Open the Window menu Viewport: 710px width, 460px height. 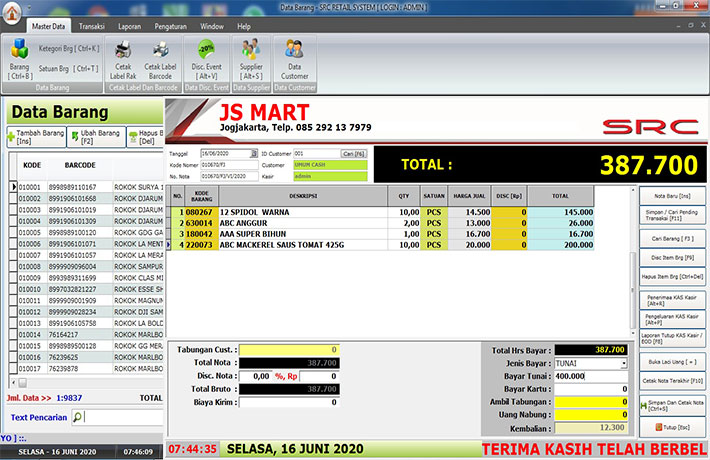(212, 26)
